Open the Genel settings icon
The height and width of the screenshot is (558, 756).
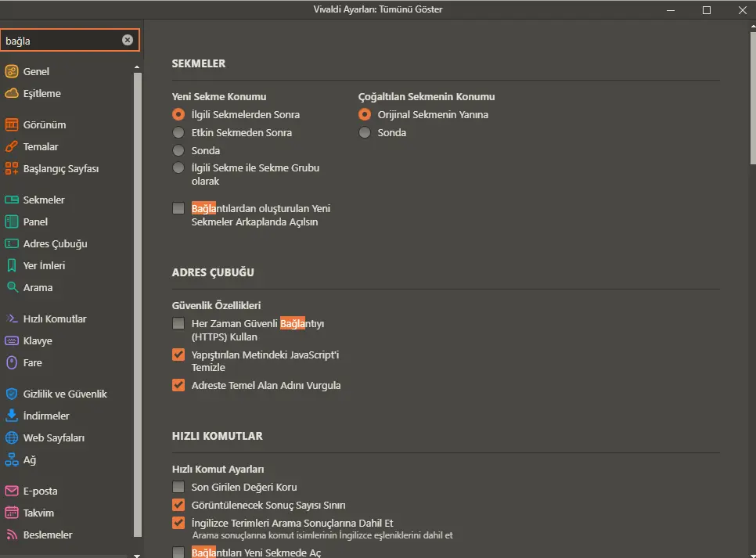pos(12,71)
